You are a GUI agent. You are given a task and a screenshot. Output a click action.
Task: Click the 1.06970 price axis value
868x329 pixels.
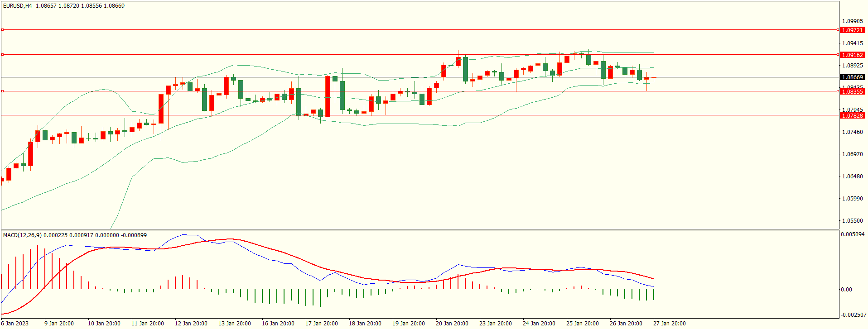click(852, 154)
